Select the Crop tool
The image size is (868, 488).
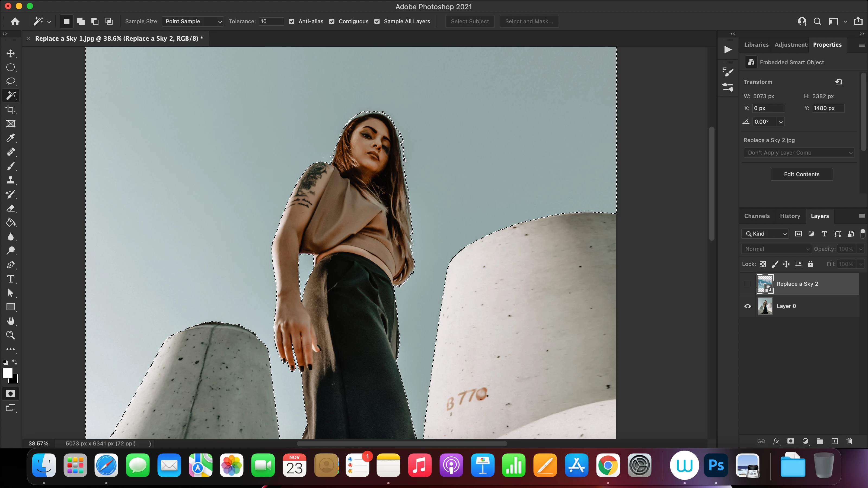pyautogui.click(x=11, y=110)
